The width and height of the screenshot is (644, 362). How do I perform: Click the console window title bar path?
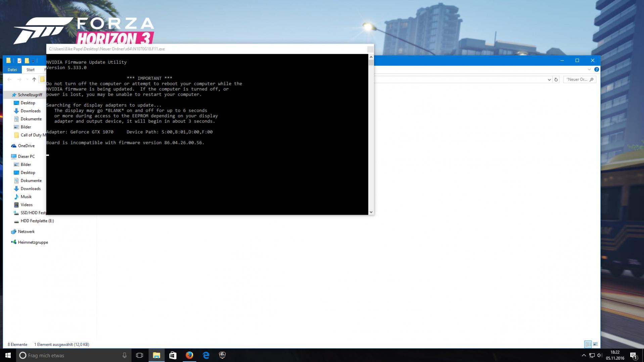pyautogui.click(x=107, y=49)
